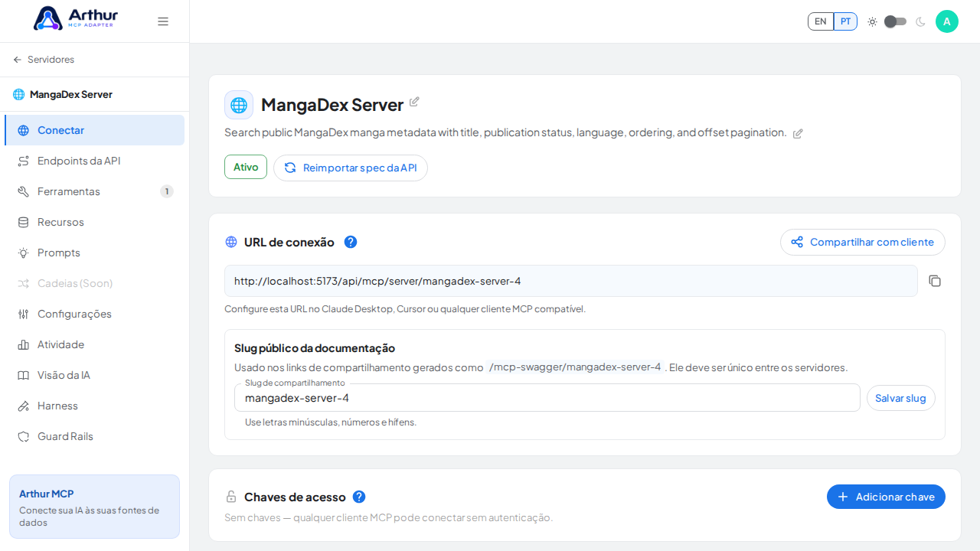Click the Ferramentas count badge
Screen dimensions: 980x551
pyautogui.click(x=167, y=191)
